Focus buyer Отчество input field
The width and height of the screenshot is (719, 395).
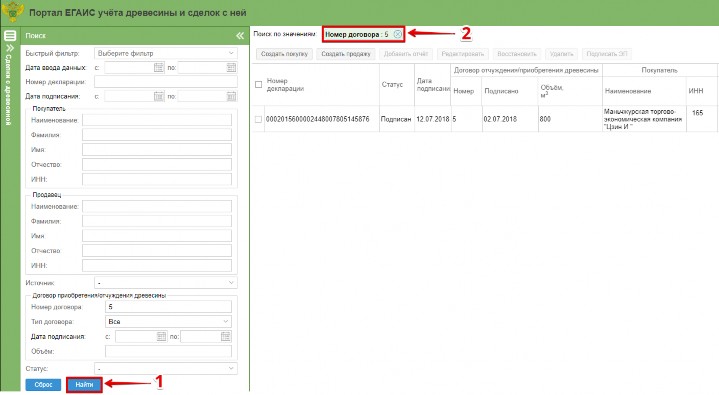tap(157, 164)
